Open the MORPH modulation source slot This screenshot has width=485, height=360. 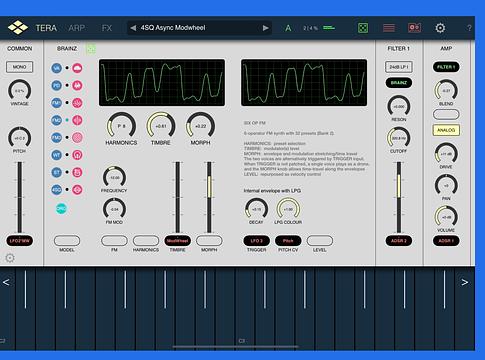pos(209,241)
